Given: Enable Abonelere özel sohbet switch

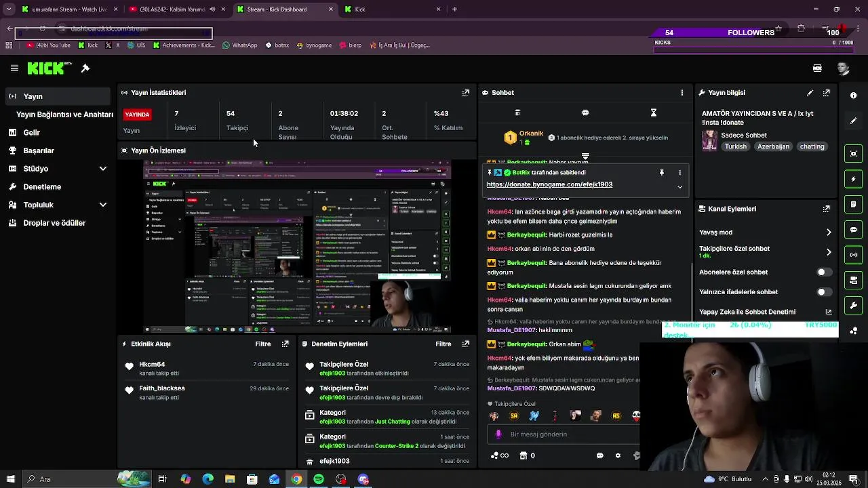Looking at the screenshot, I should pos(824,272).
